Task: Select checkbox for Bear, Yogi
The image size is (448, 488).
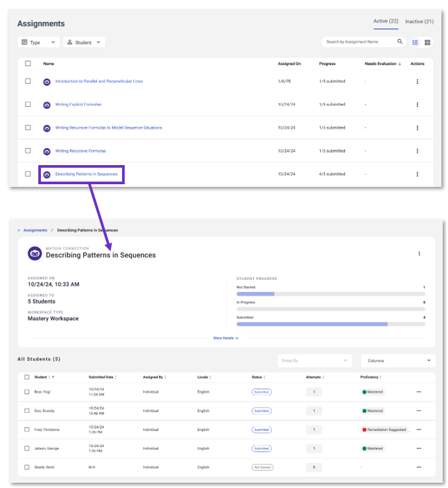Action: click(x=27, y=392)
